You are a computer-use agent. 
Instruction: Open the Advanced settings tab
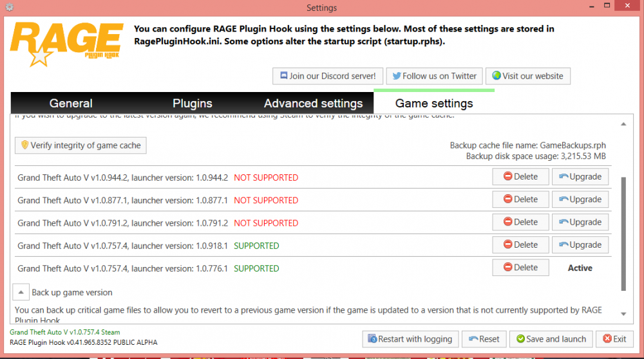(314, 104)
